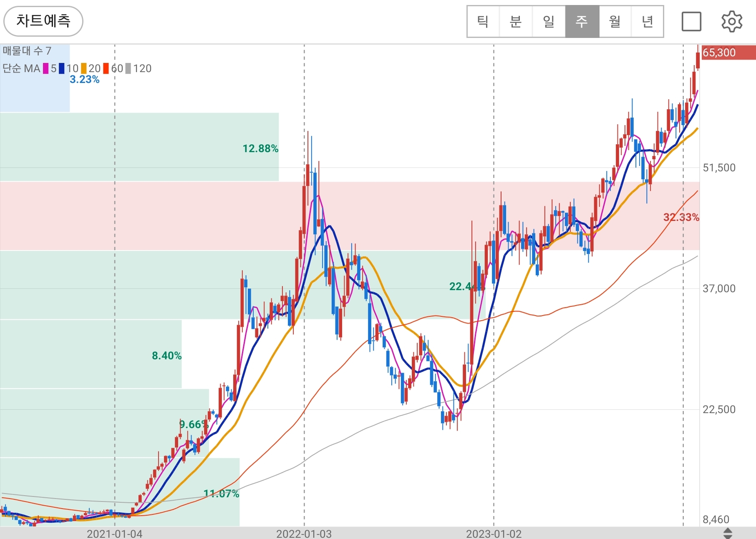This screenshot has width=756, height=539.
Task: Click the 12.88% volume profile label
Action: (x=260, y=148)
